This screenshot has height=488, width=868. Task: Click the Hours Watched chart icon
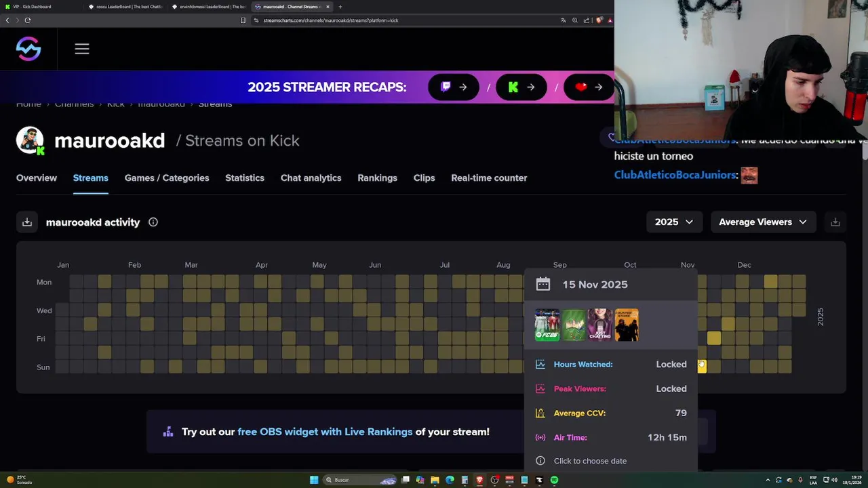coord(540,364)
